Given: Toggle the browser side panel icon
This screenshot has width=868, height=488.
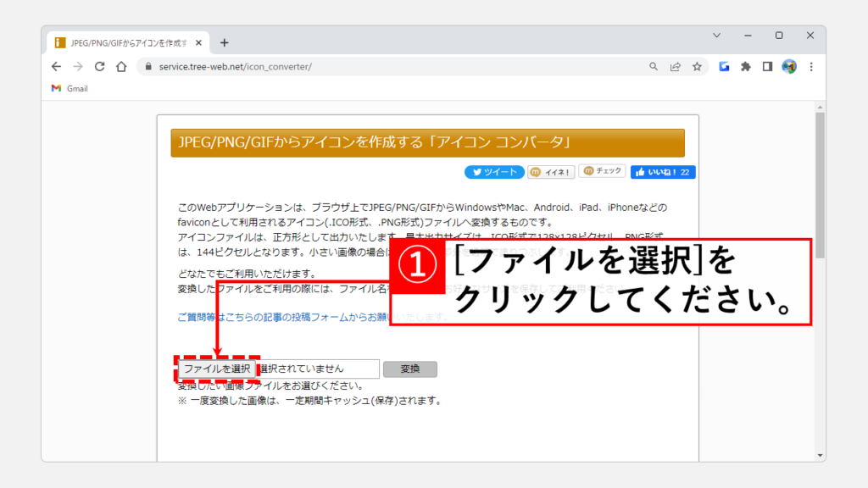Looking at the screenshot, I should click(x=767, y=66).
